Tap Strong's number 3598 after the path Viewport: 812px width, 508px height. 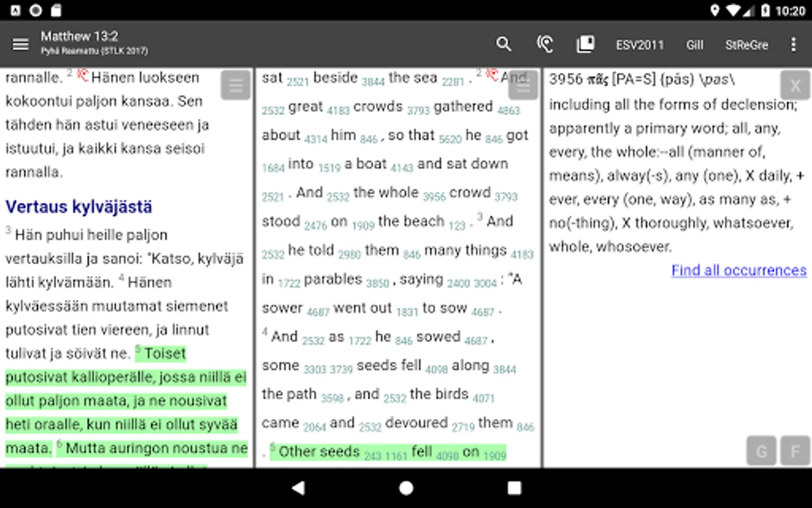[x=332, y=398]
